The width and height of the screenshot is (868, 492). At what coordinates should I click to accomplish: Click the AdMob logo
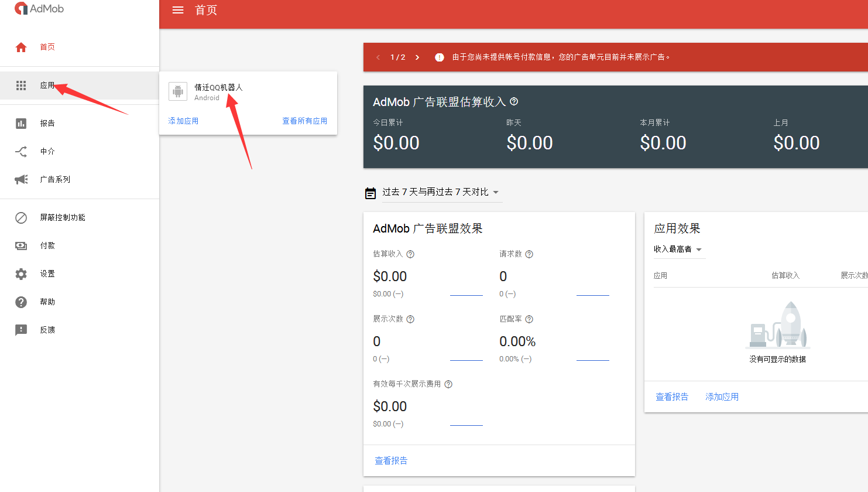point(39,9)
